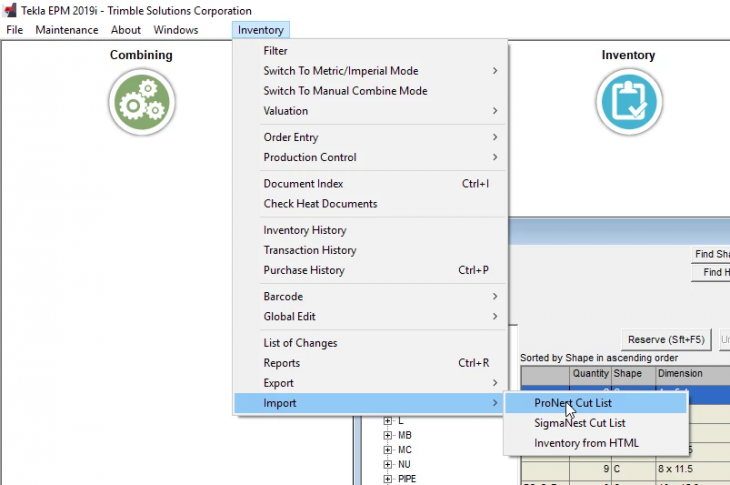Choose ProNest Cut List import
The image size is (730, 485).
pyautogui.click(x=596, y=403)
